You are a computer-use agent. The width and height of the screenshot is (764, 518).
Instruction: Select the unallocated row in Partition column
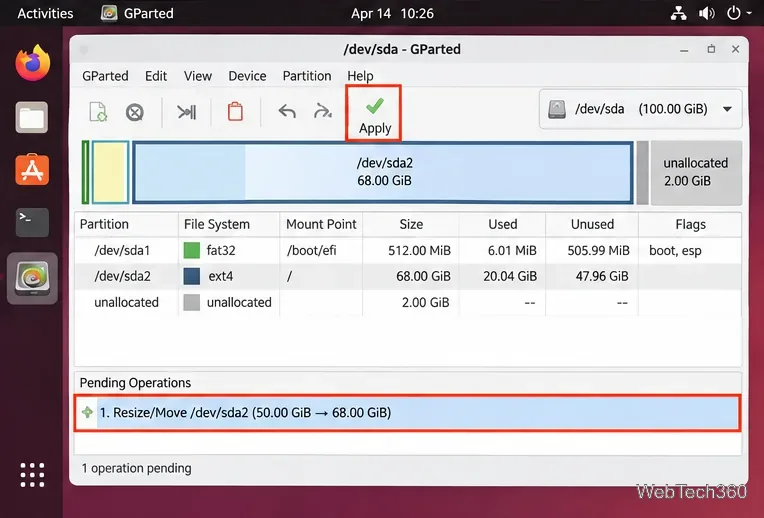(126, 302)
